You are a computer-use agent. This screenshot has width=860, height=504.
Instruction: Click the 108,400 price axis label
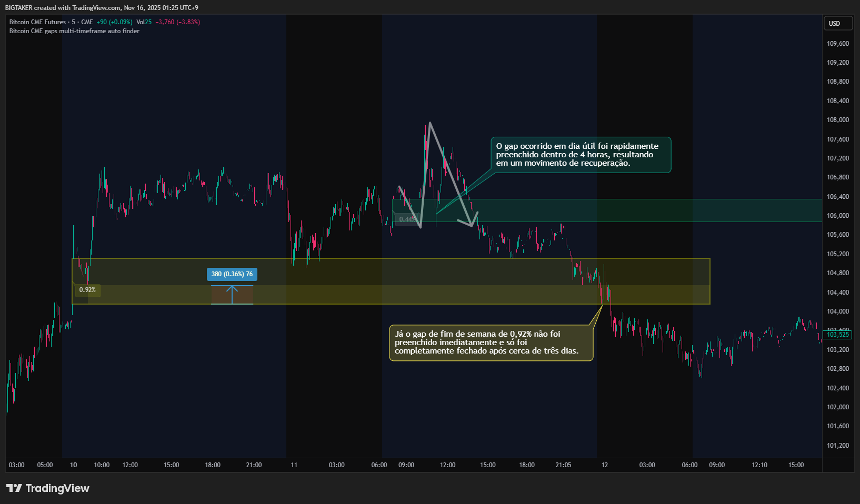pos(838,101)
